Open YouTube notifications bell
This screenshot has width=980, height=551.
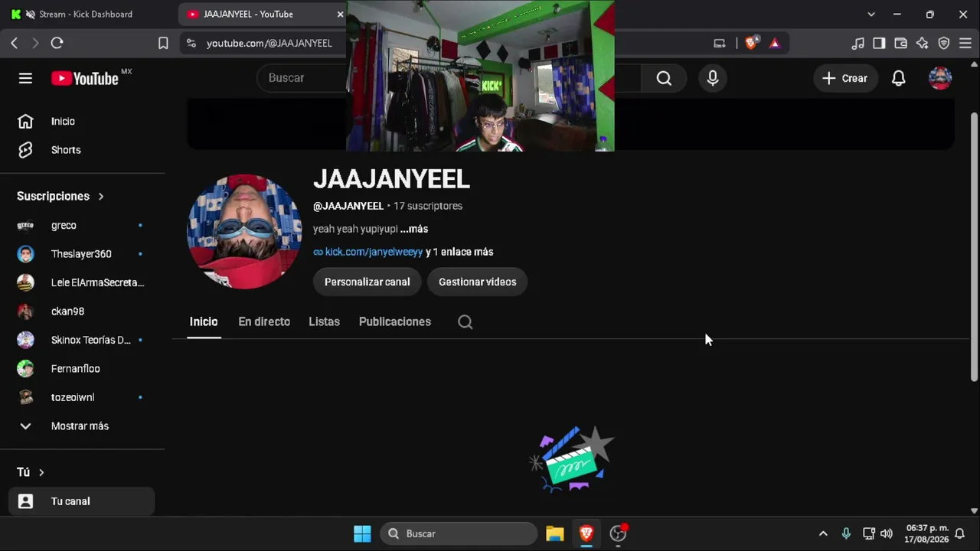(x=898, y=78)
